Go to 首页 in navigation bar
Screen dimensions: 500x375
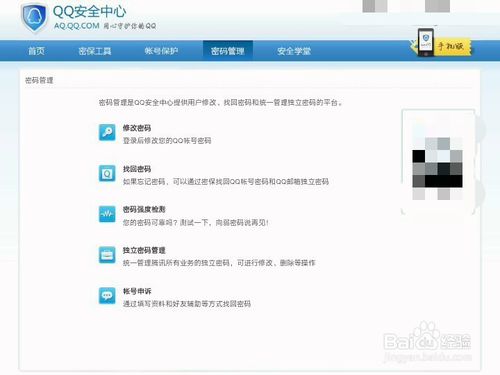[36, 51]
